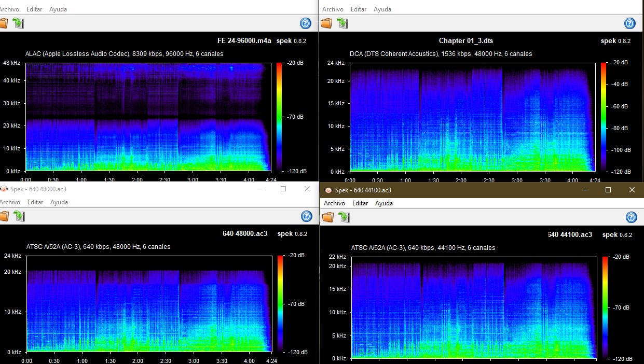Click the blue help icon in the 640 44100.ac3 window

tap(631, 217)
